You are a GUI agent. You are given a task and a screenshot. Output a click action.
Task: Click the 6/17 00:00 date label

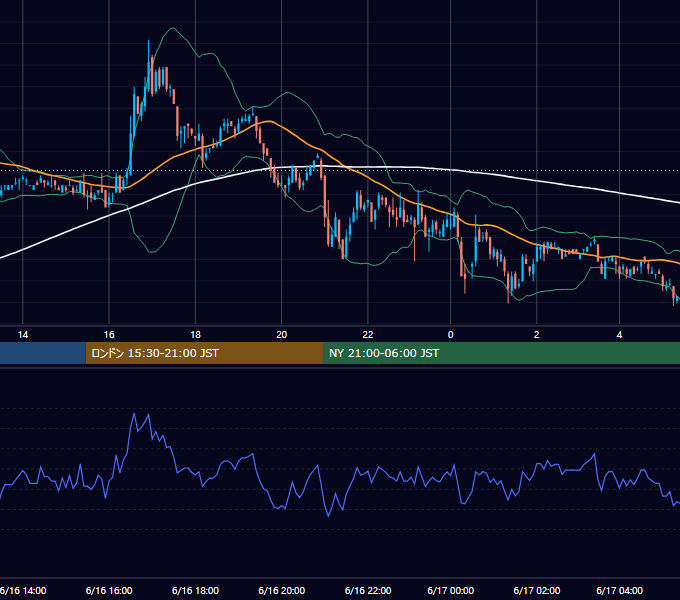pyautogui.click(x=451, y=590)
